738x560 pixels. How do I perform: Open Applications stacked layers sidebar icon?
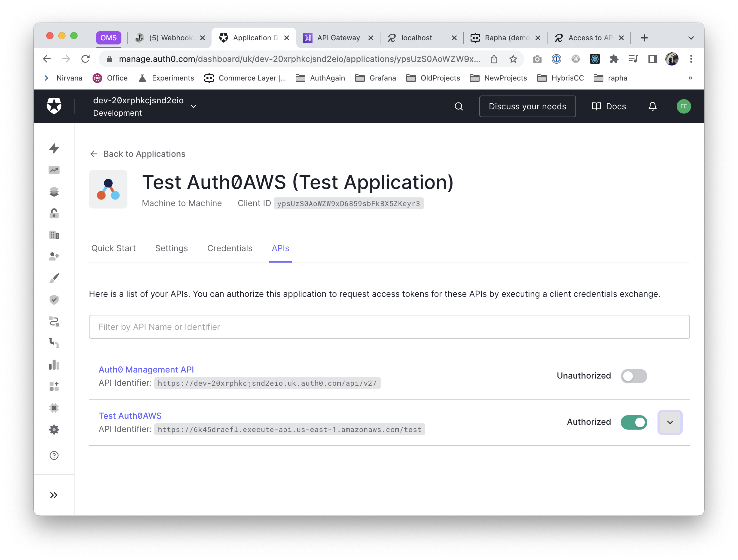54,192
